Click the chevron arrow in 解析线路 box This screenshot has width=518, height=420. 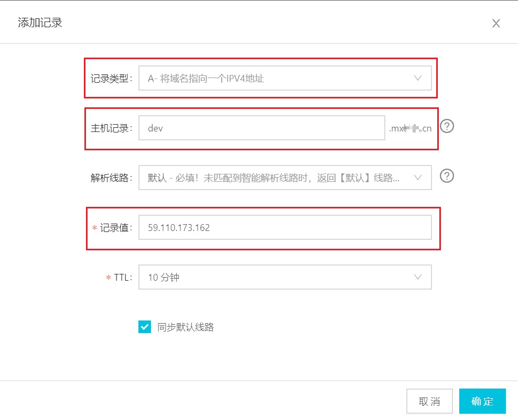418,178
